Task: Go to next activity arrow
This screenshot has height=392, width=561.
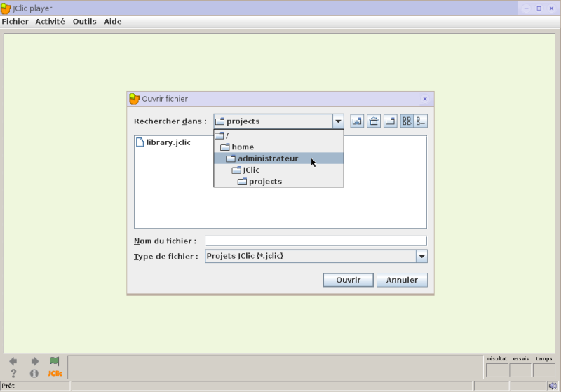Action: tap(34, 361)
